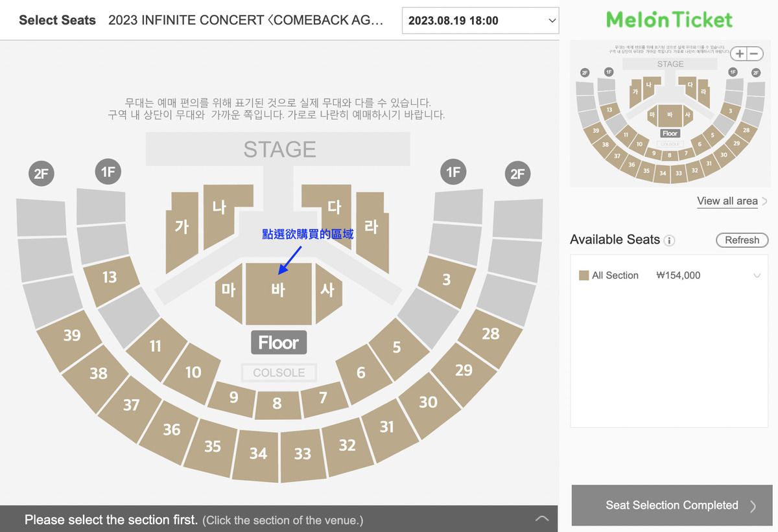Image resolution: width=778 pixels, height=532 pixels.
Task: Choose seating section 34
Action: click(x=258, y=454)
